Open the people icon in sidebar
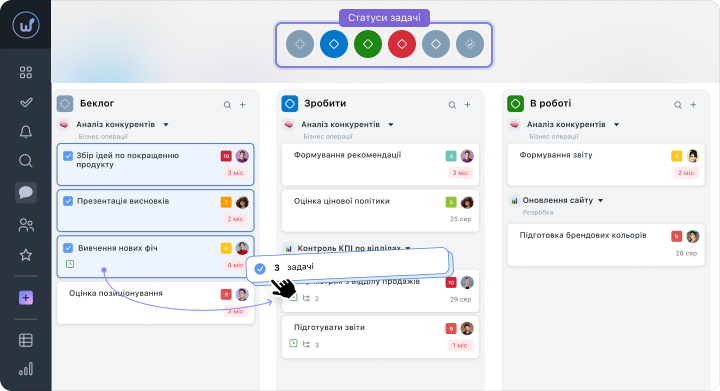This screenshot has height=391, width=720. pos(26,225)
